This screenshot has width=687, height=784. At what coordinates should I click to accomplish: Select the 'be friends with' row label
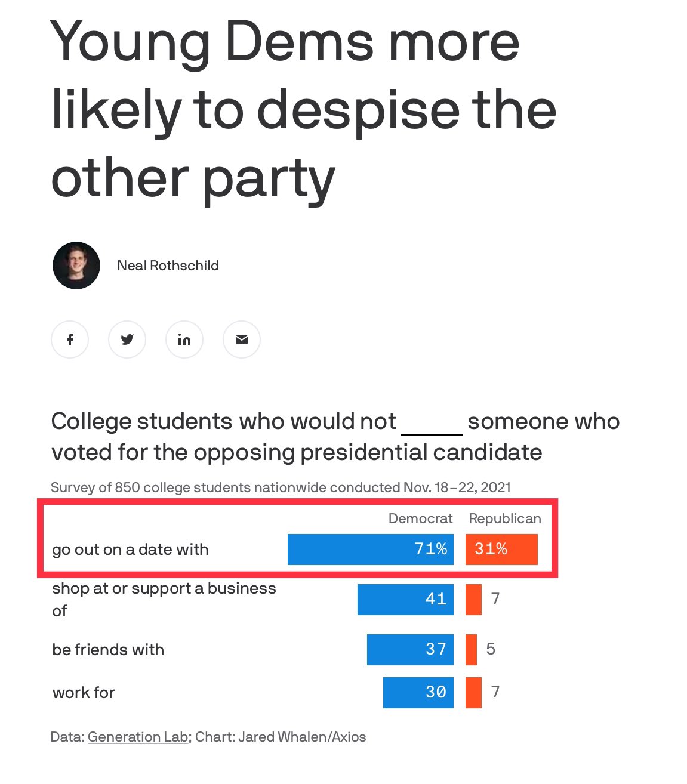click(x=108, y=649)
